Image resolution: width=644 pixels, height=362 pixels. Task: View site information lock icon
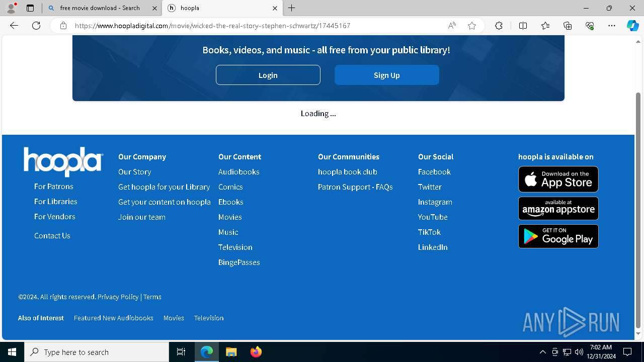(x=63, y=26)
